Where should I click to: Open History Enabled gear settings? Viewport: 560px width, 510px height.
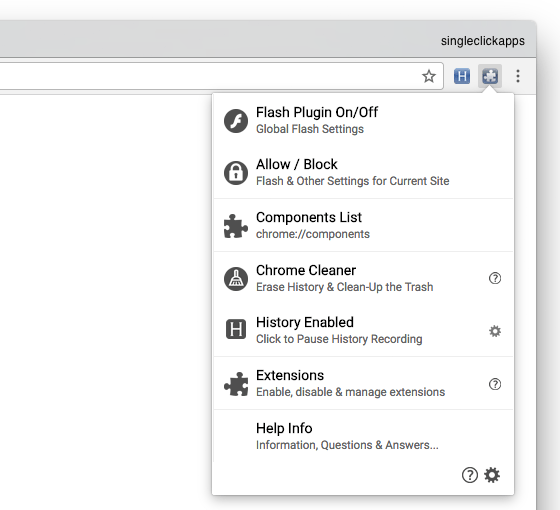click(x=495, y=331)
